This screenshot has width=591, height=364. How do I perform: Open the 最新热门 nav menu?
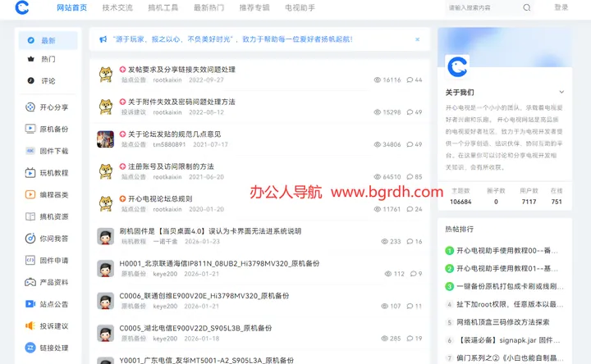point(208,7)
